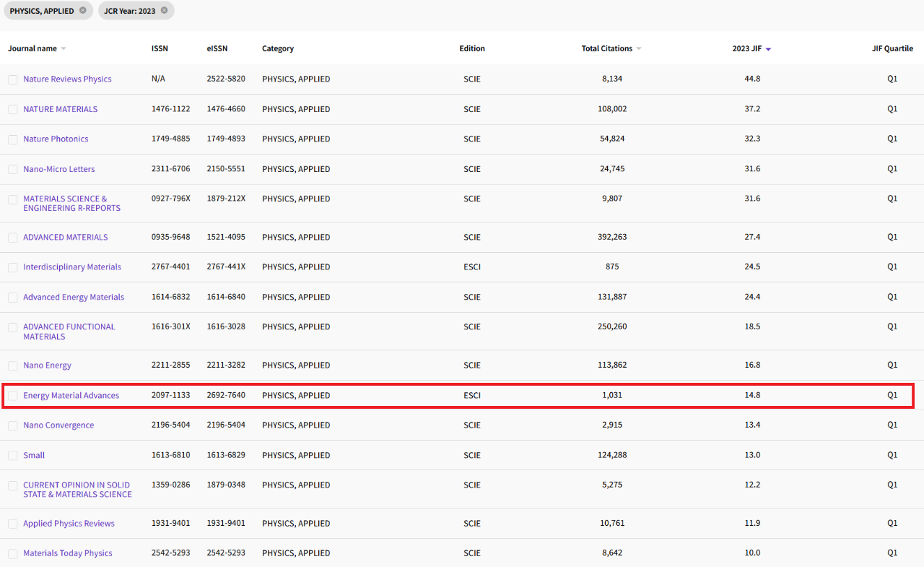Click the ESCI edition for Interdisciplinary Materials

[x=472, y=267]
